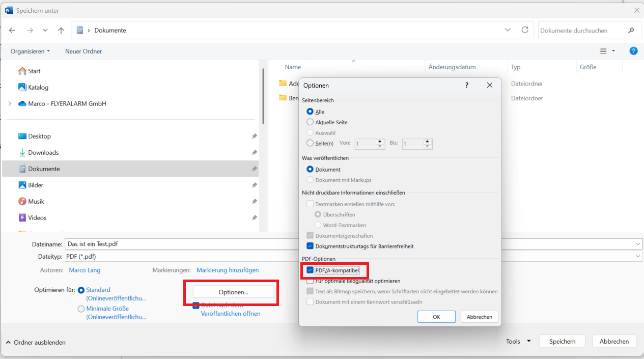This screenshot has width=644, height=359.
Task: Click the Refresh icon next to address bar
Action: (x=525, y=30)
